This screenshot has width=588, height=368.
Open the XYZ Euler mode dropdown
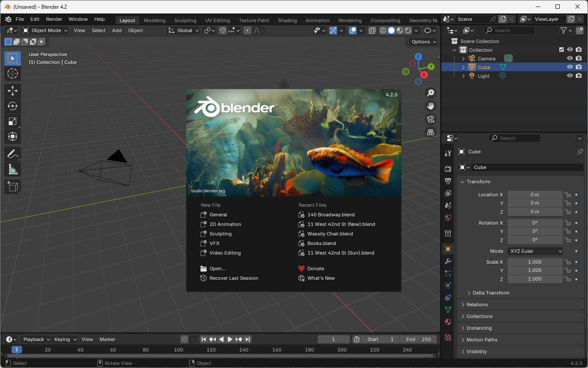coord(535,251)
